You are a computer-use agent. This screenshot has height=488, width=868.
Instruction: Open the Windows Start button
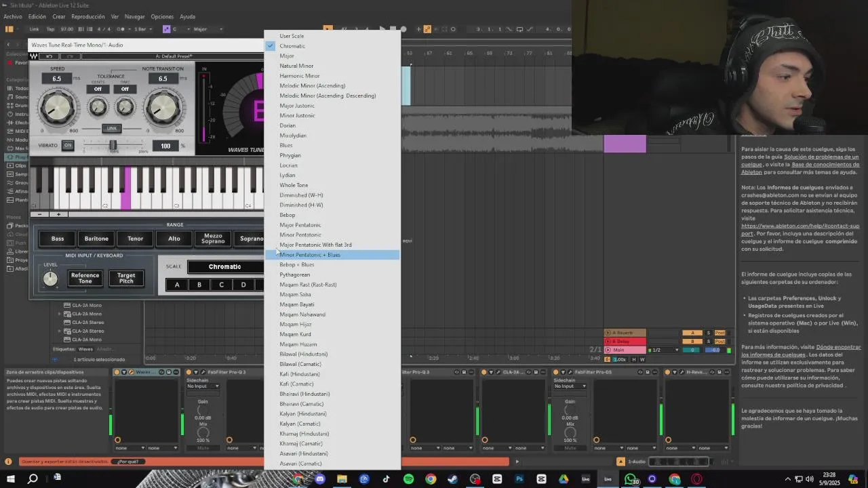coord(11,479)
